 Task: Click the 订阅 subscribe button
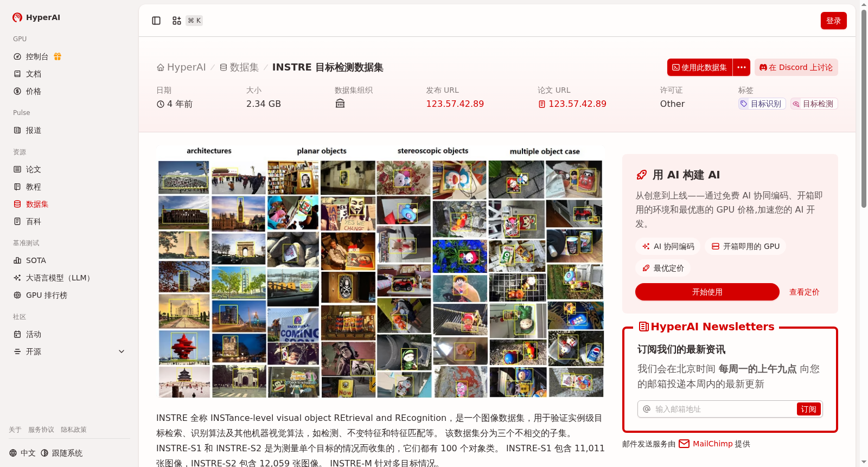(x=808, y=409)
